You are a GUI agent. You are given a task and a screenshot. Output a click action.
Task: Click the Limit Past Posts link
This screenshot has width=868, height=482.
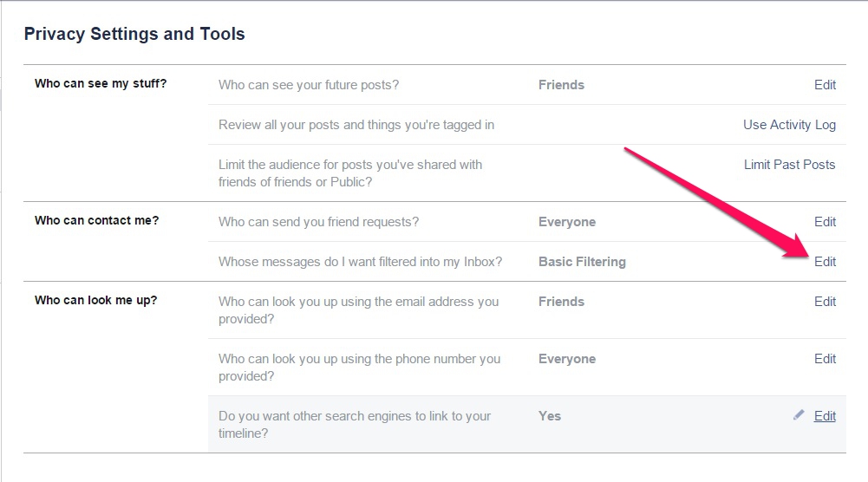[789, 165]
